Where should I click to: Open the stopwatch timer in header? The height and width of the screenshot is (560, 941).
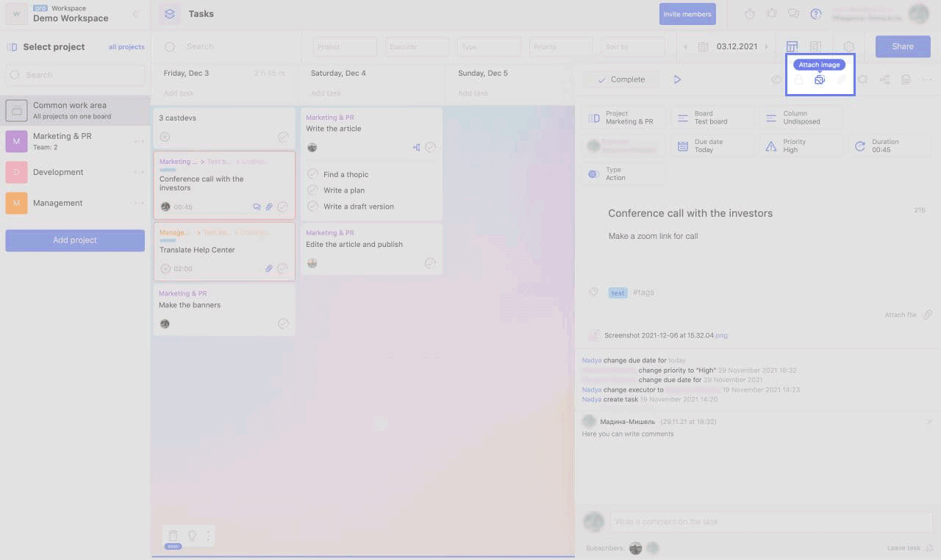[x=750, y=14]
